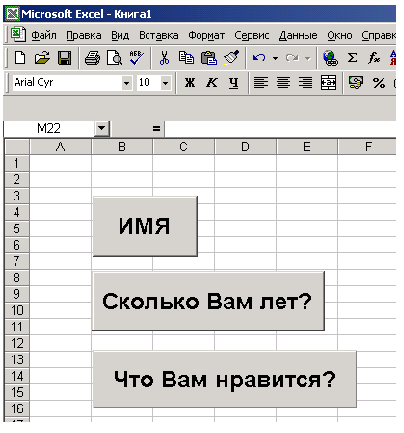This screenshot has width=404, height=433.
Task: Open the Правка menu
Action: click(84, 35)
